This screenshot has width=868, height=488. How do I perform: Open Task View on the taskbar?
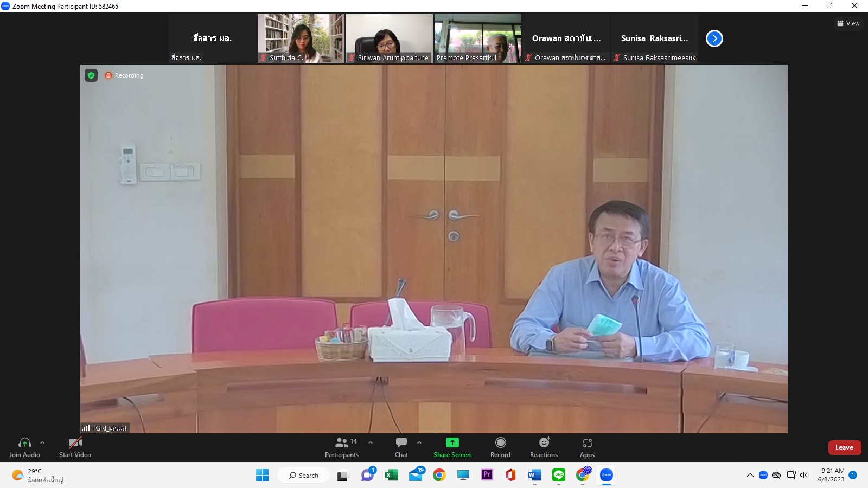coord(343,476)
